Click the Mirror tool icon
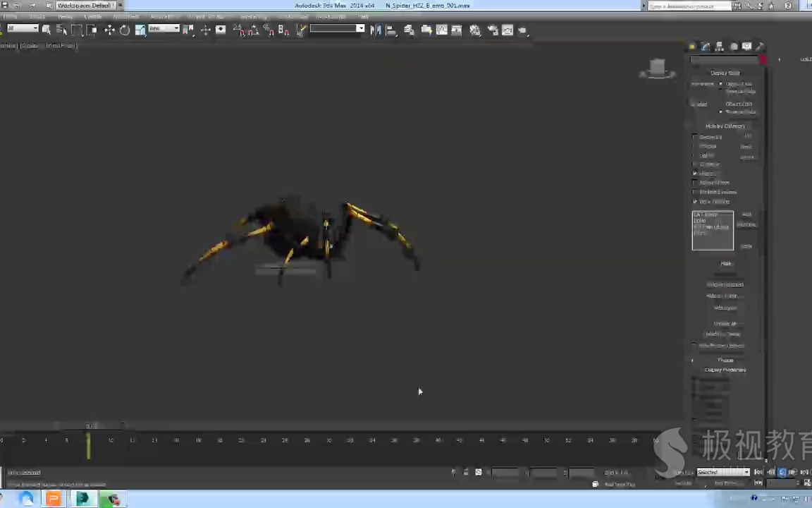The width and height of the screenshot is (812, 508). click(376, 30)
